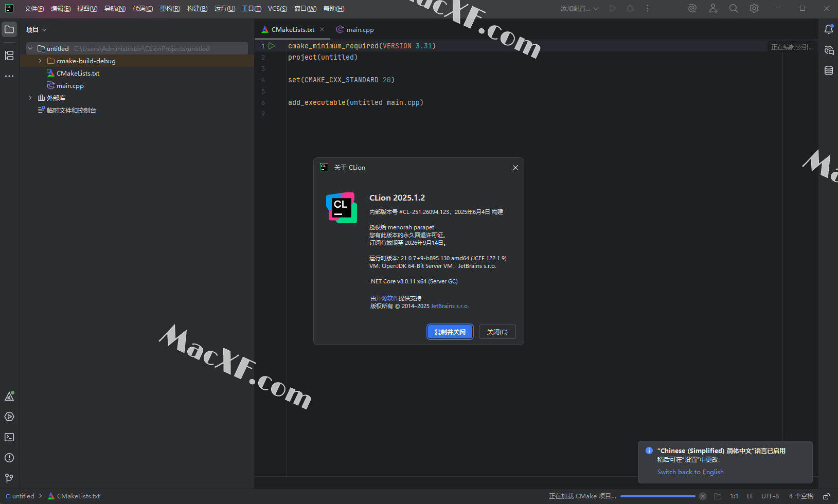The width and height of the screenshot is (838, 504).
Task: Select the CMakeLists.txt editor tab
Action: (x=293, y=29)
